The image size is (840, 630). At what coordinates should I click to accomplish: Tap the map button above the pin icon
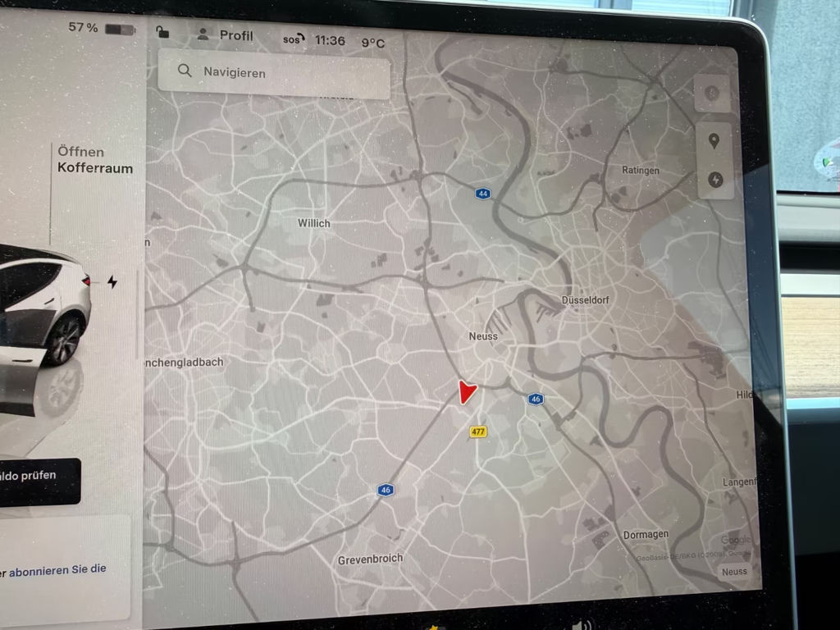pyautogui.click(x=712, y=94)
